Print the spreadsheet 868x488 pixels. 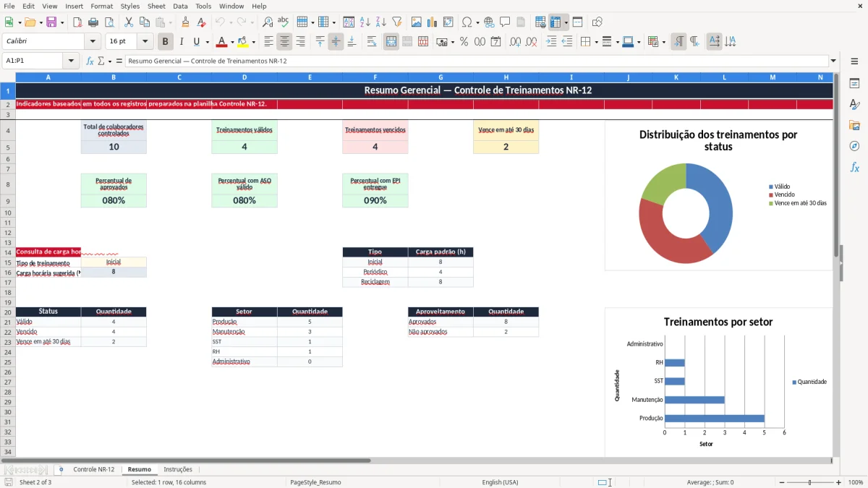coord(93,22)
